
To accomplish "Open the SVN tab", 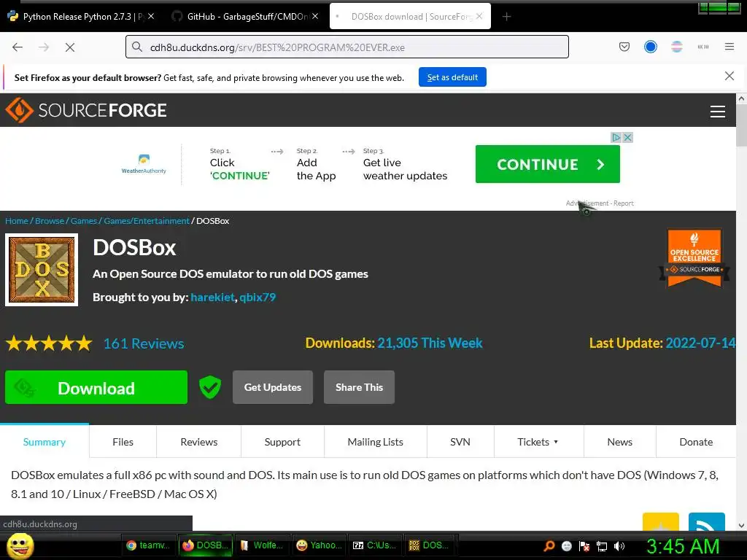I will click(x=460, y=442).
